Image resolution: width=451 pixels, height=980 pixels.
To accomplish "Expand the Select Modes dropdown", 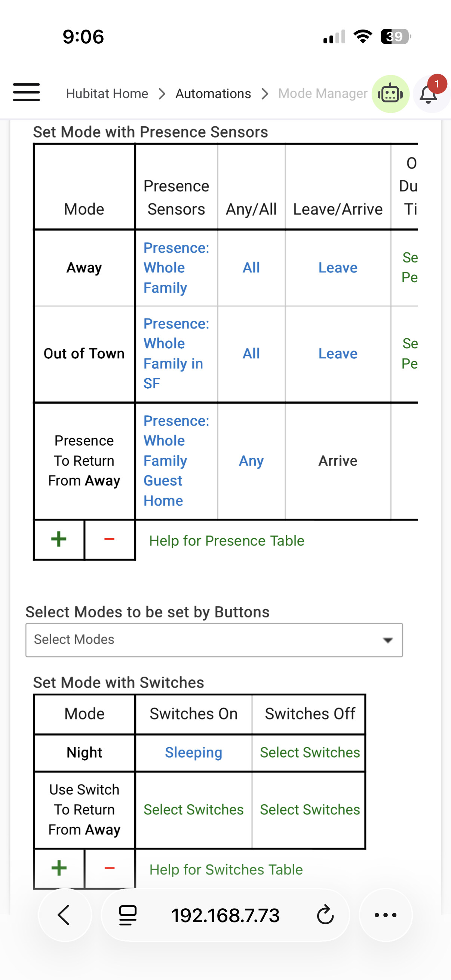I will pyautogui.click(x=214, y=640).
